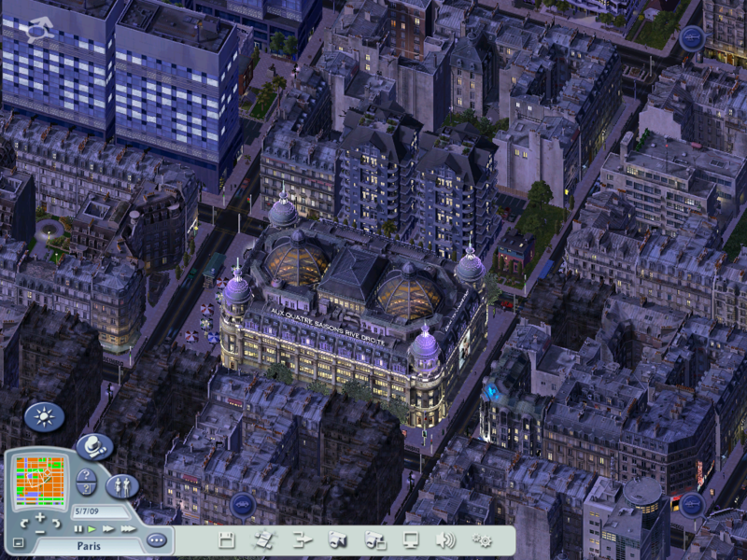
Task: Set simulation to double-arrow fast speed
Action: point(108,529)
